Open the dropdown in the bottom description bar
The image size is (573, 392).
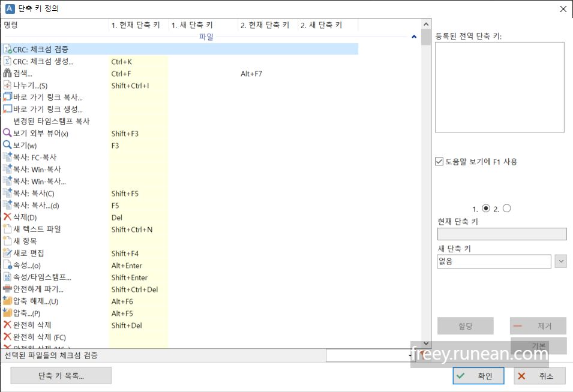click(410, 355)
